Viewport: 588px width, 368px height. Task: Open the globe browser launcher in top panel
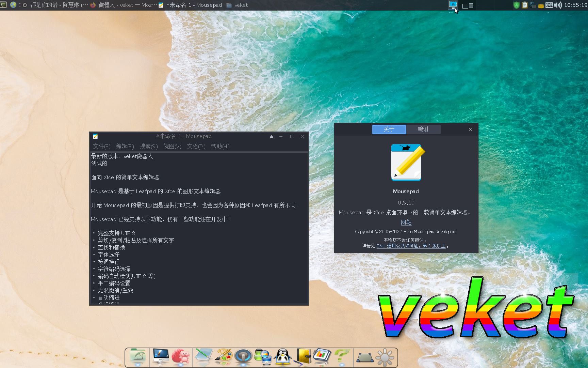tap(13, 5)
